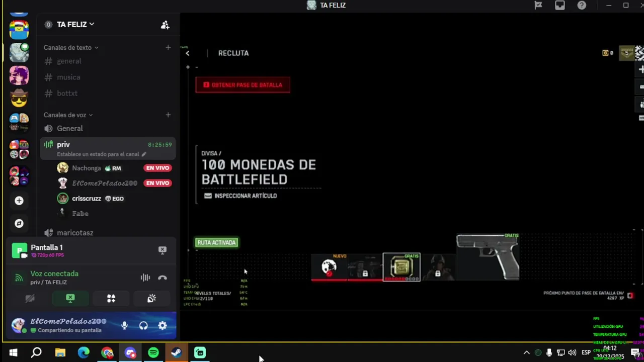Open the purple-haired anime avatar server
Image resolution: width=644 pixels, height=362 pixels.
(19, 75)
